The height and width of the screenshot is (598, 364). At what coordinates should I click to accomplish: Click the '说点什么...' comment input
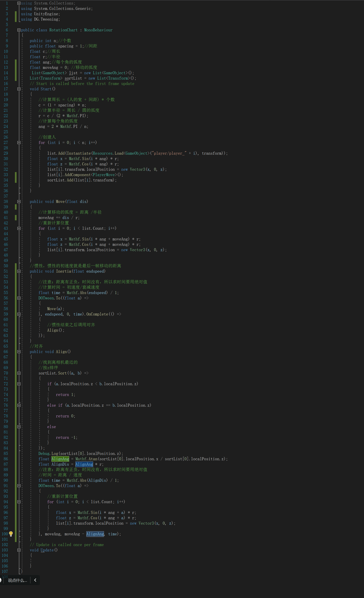17,580
